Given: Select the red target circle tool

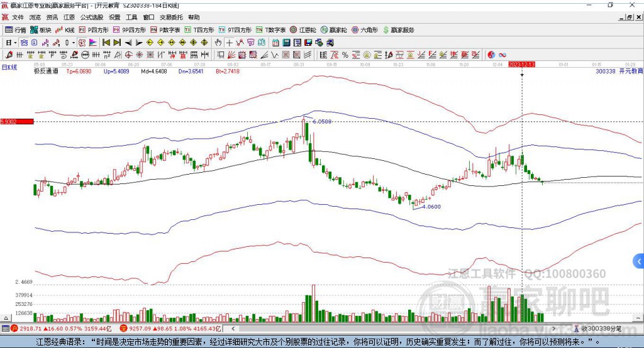Looking at the screenshot, I should [x=128, y=55].
